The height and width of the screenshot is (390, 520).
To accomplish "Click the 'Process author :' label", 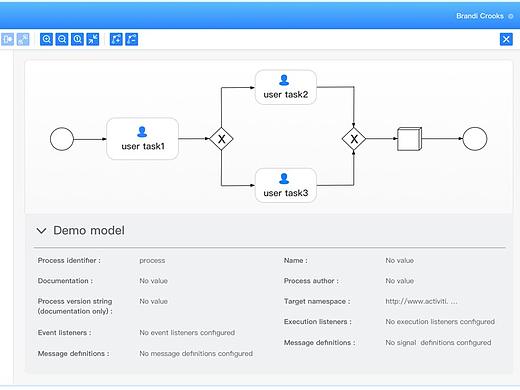I will [x=311, y=281].
